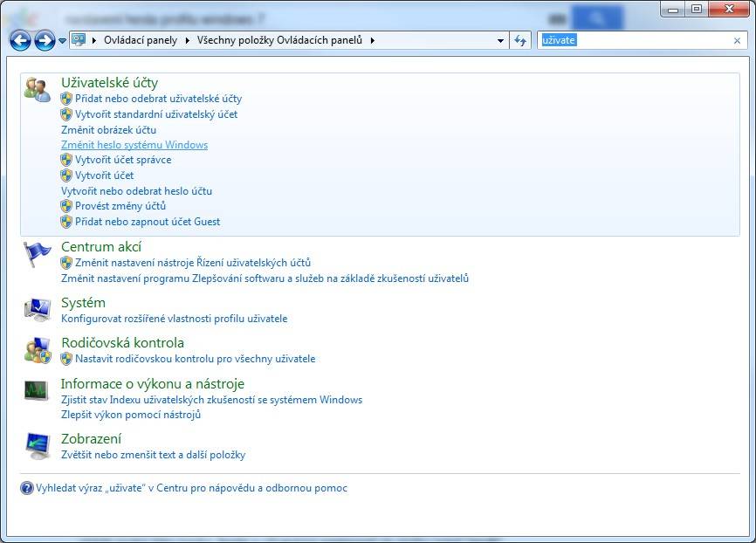The height and width of the screenshot is (543, 756).
Task: Open the Systém heading
Action: [x=83, y=303]
